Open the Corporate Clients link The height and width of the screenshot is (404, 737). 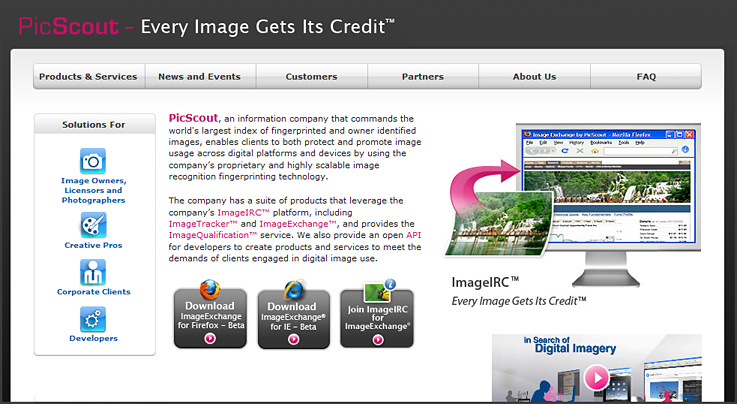[x=94, y=292]
